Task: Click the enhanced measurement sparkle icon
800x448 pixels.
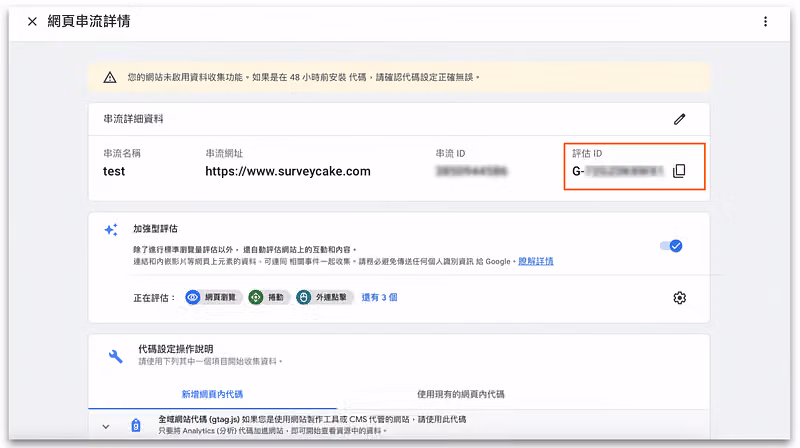Action: pos(111,230)
